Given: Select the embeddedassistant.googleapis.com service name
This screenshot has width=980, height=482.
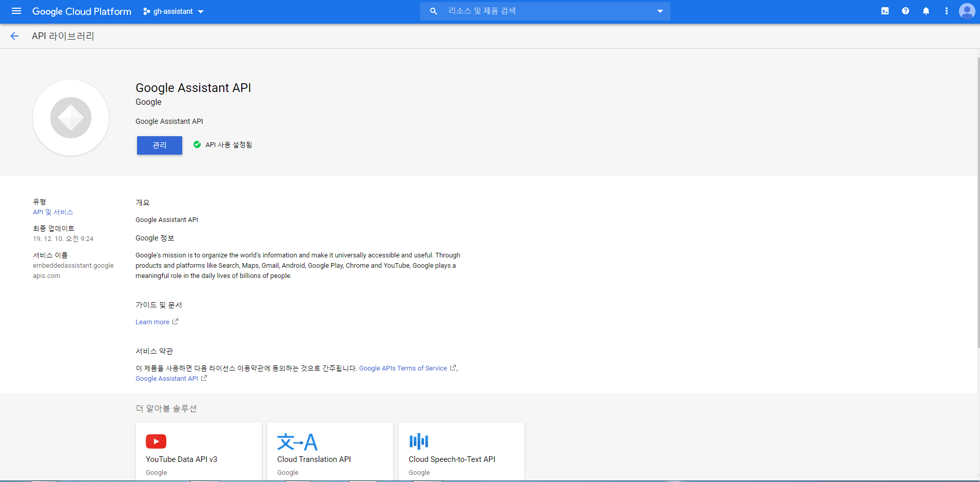Looking at the screenshot, I should (x=73, y=270).
